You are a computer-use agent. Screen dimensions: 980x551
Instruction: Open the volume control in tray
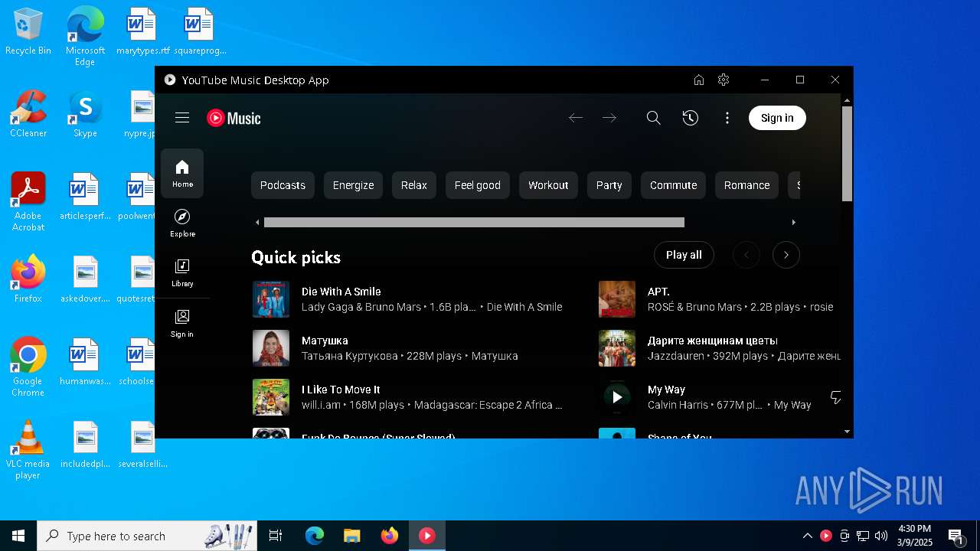coord(881,536)
